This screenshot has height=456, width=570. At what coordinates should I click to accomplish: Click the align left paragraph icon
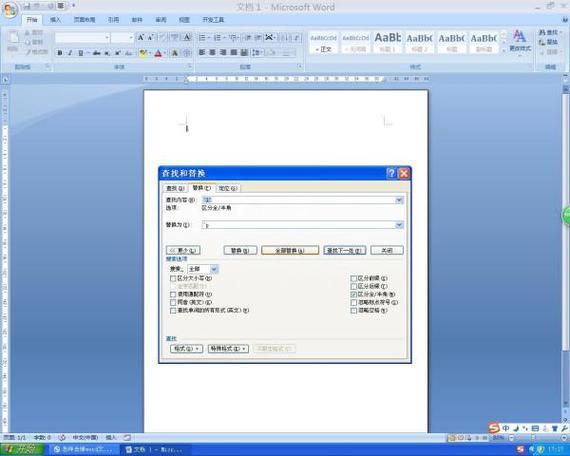tap(202, 53)
